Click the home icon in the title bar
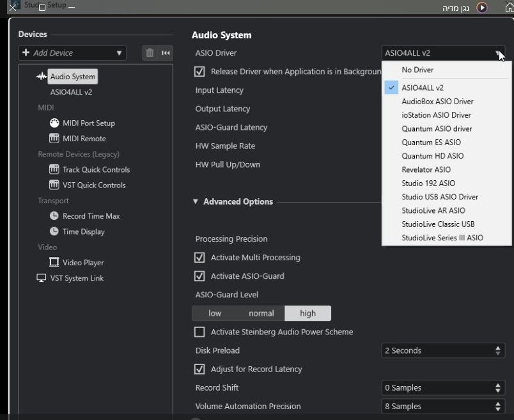 (509, 7)
